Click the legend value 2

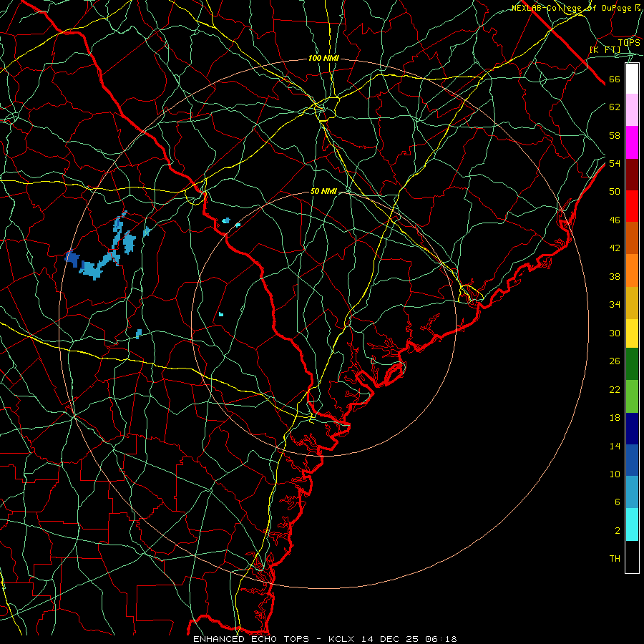[x=618, y=531]
